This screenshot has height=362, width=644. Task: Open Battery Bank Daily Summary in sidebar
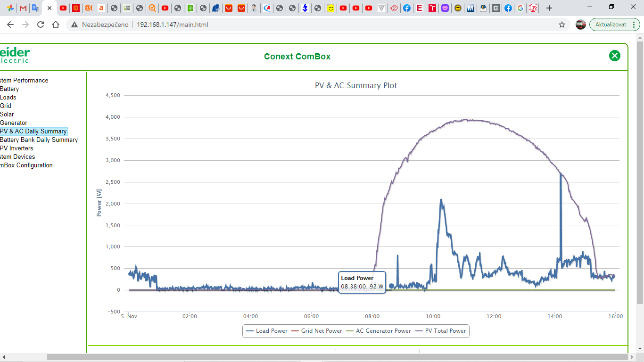tap(39, 140)
